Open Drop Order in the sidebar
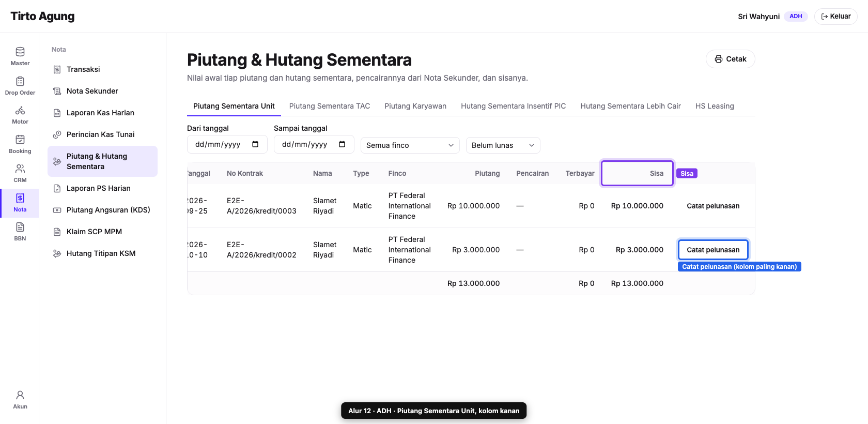This screenshot has width=868, height=424. tap(20, 86)
